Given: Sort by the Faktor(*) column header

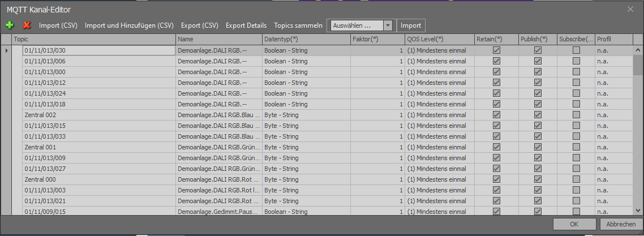Looking at the screenshot, I should 378,39.
